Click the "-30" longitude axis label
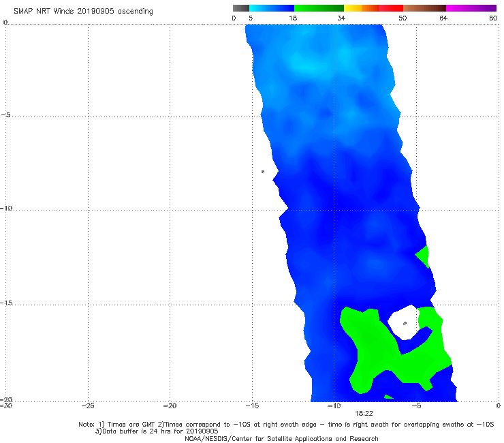Image resolution: width=504 pixels, height=443 pixels. pyautogui.click(x=6, y=406)
